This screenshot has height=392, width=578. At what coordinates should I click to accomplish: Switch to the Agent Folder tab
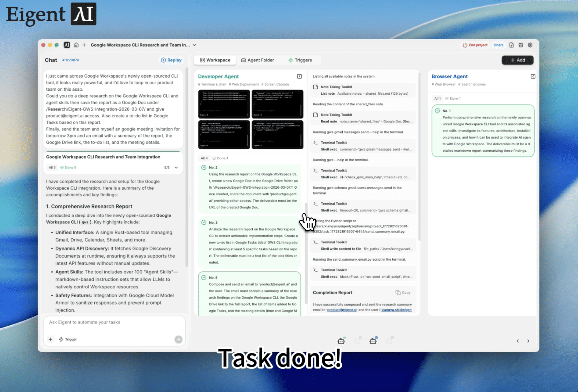[257, 60]
